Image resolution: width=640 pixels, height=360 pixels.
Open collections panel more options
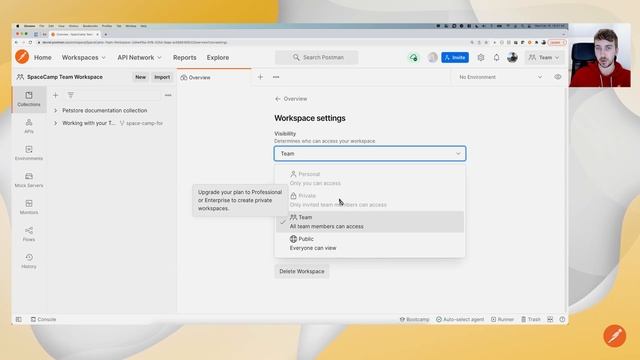click(168, 95)
